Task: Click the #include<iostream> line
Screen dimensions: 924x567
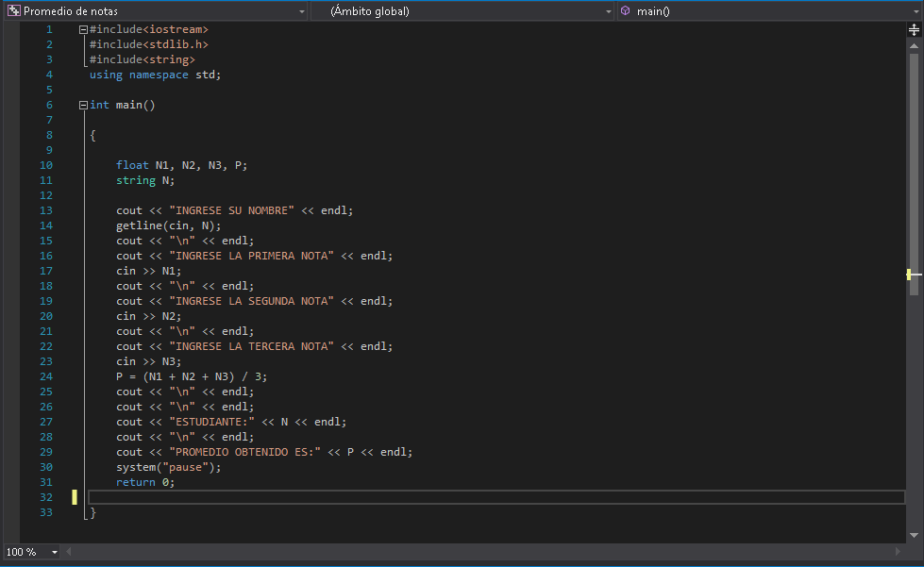Action: point(148,29)
